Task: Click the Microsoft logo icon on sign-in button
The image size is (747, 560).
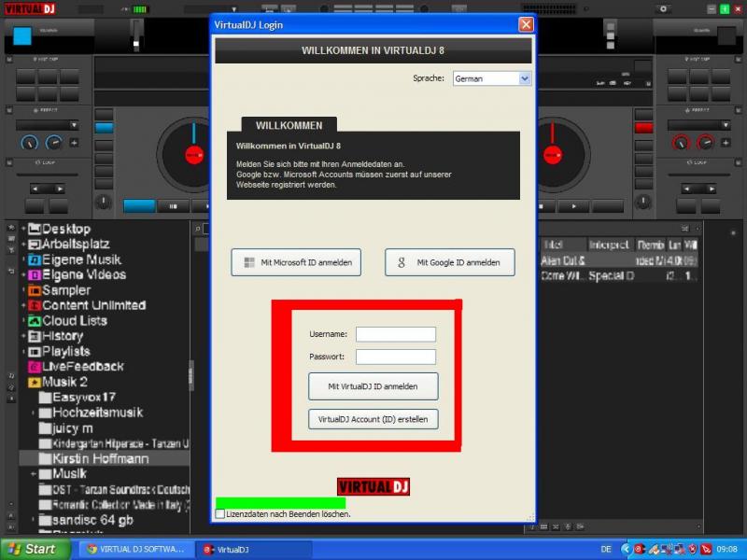Action: 248,263
